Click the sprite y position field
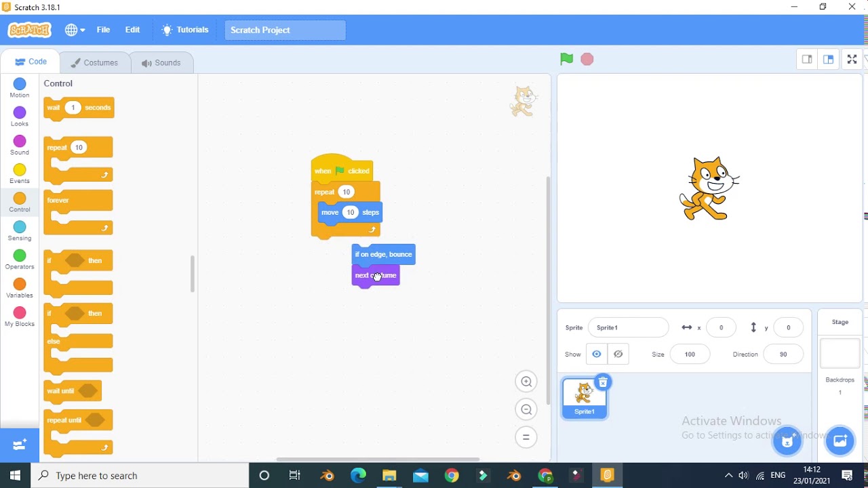This screenshot has width=868, height=488. click(x=788, y=327)
